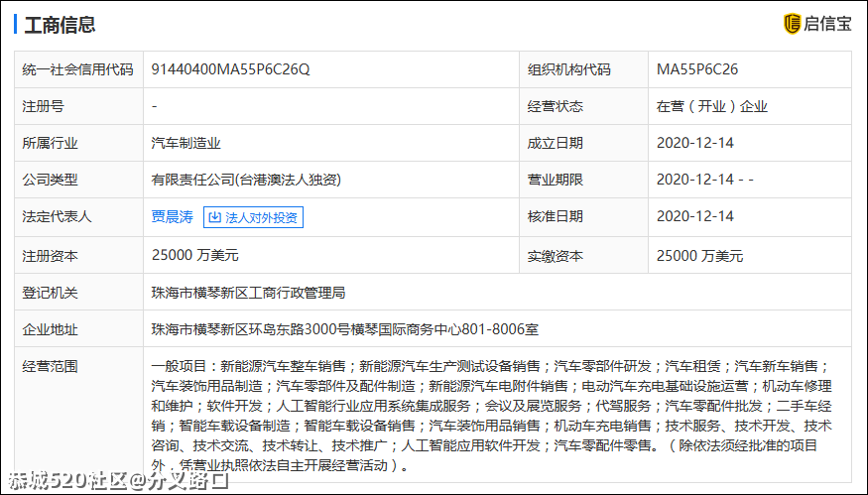Click the 法人对外投资 button
The image size is (868, 495).
click(254, 217)
